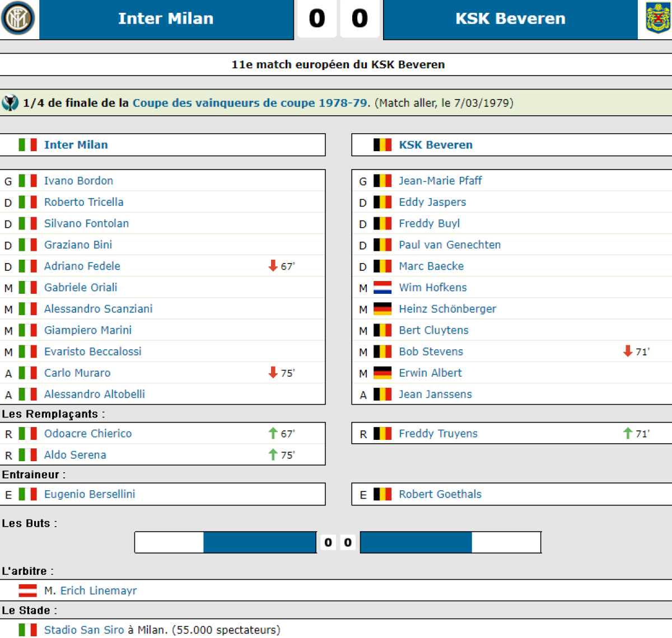672x638 pixels.
Task: Click the trophy cup icon
Action: tap(10, 103)
